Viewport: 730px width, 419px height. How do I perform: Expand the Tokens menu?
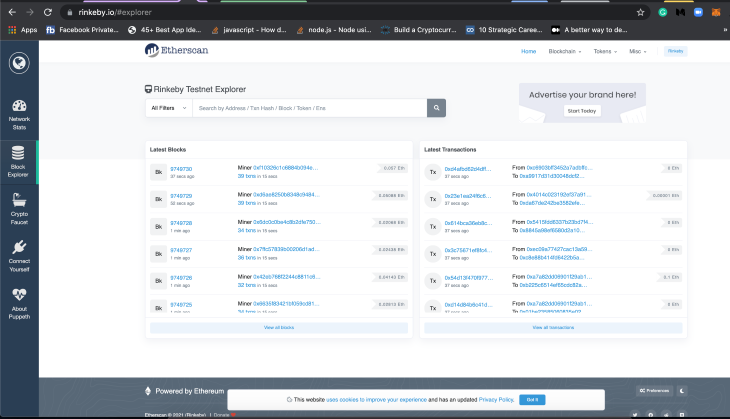(x=605, y=50)
